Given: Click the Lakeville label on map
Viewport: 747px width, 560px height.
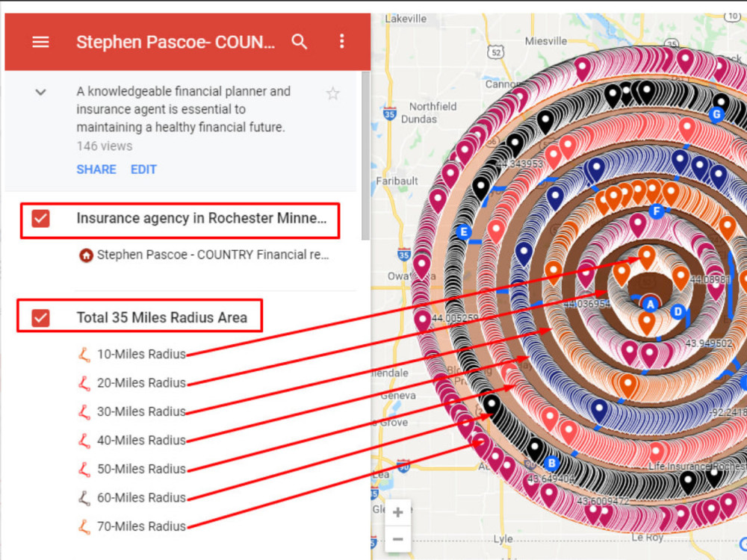Looking at the screenshot, I should click(x=406, y=19).
